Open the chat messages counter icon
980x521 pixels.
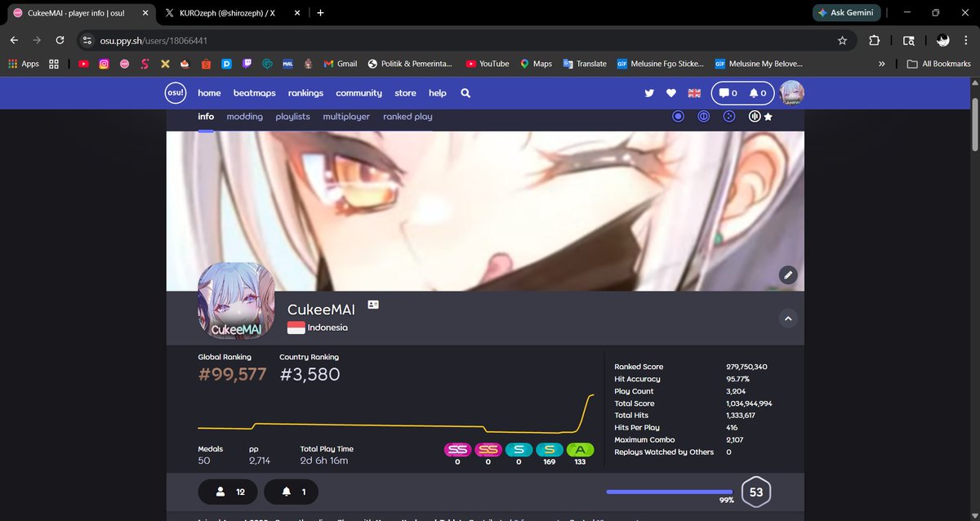[x=726, y=93]
